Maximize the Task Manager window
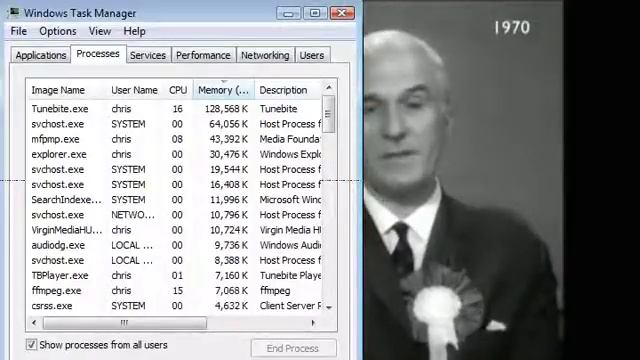Viewport: 640px width, 360px height. click(x=315, y=13)
